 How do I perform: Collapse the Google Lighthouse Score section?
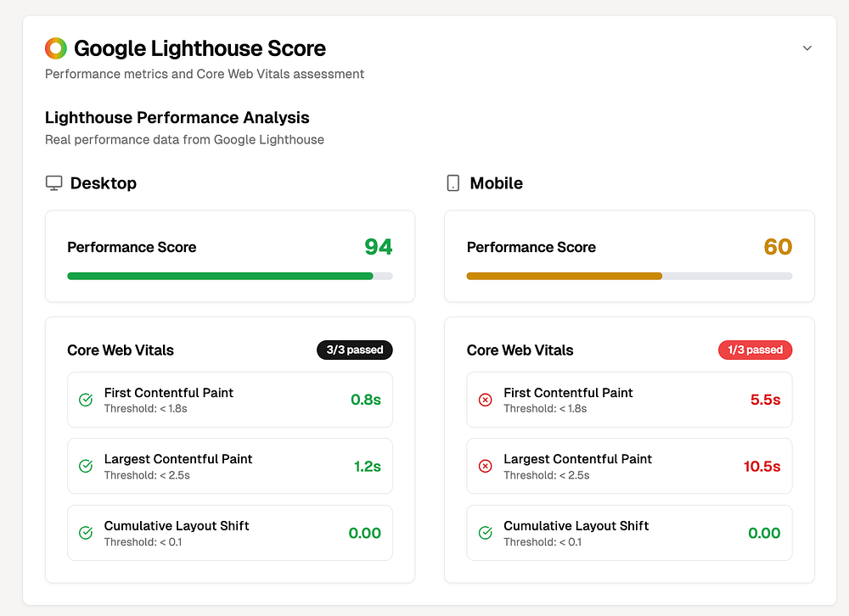coord(807,48)
